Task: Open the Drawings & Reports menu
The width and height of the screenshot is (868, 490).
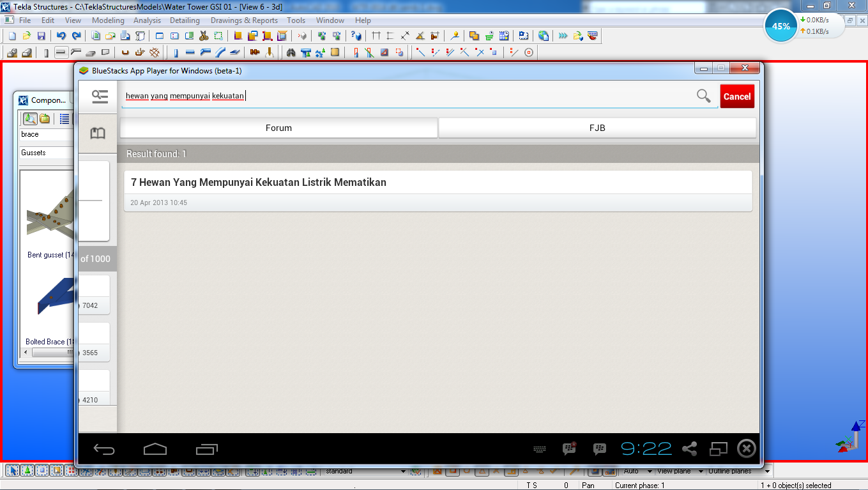Action: (x=244, y=20)
